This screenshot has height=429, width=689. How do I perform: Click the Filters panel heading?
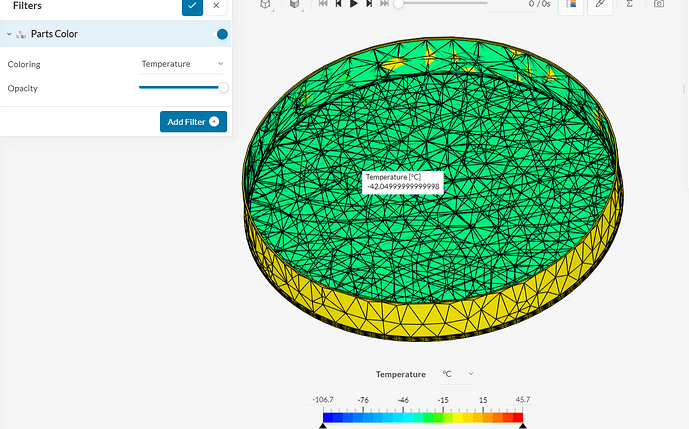[27, 6]
